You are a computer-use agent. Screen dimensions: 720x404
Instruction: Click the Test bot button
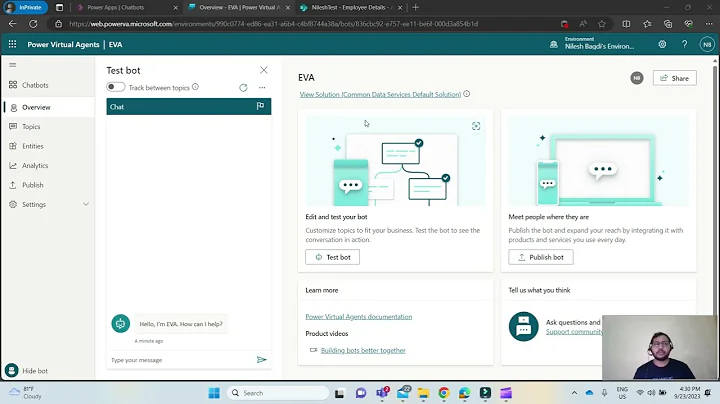[332, 257]
